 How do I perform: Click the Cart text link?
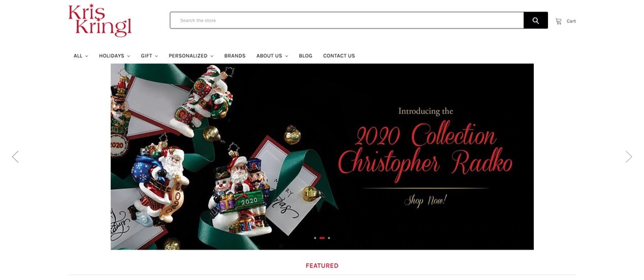(x=571, y=21)
